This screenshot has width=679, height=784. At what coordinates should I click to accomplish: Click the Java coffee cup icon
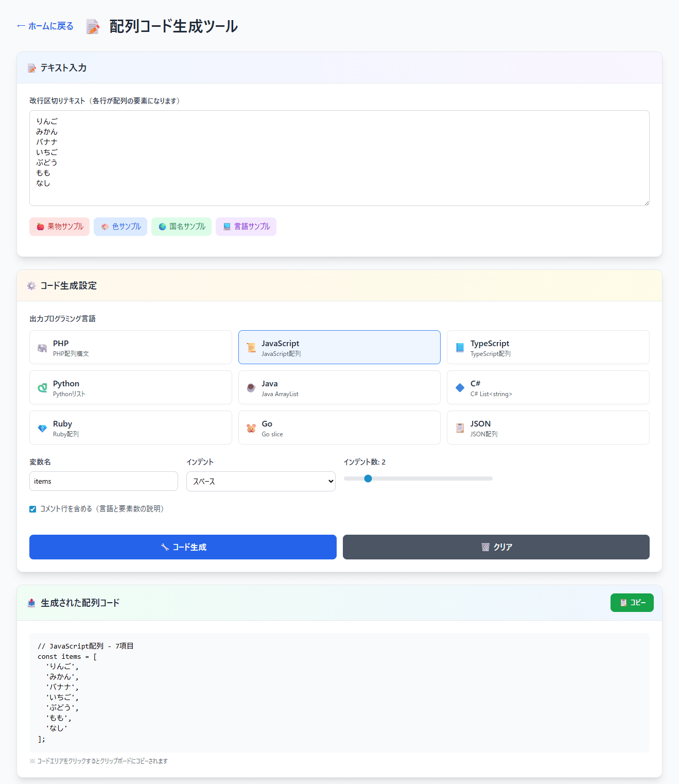[251, 388]
